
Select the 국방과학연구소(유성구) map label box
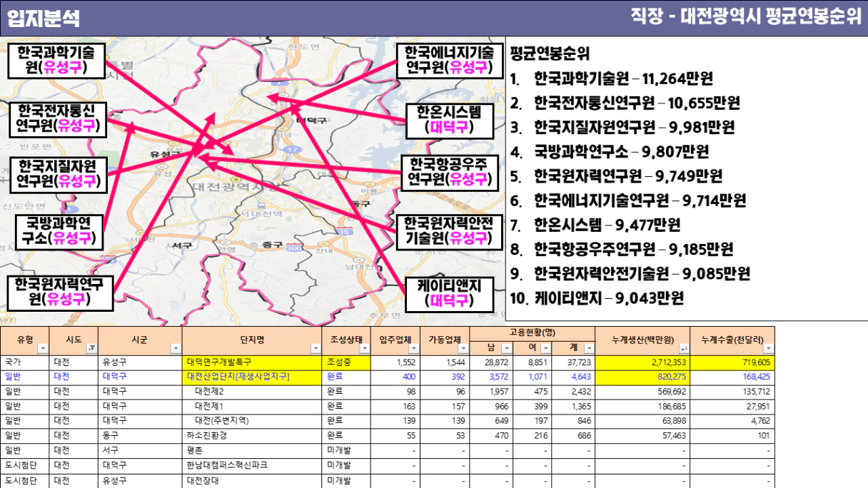(60, 231)
